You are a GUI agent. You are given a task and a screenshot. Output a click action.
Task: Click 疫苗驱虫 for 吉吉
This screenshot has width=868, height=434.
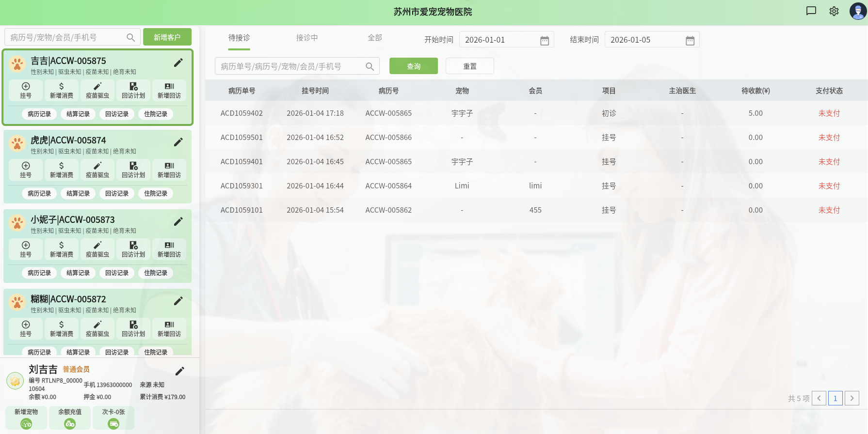(97, 91)
